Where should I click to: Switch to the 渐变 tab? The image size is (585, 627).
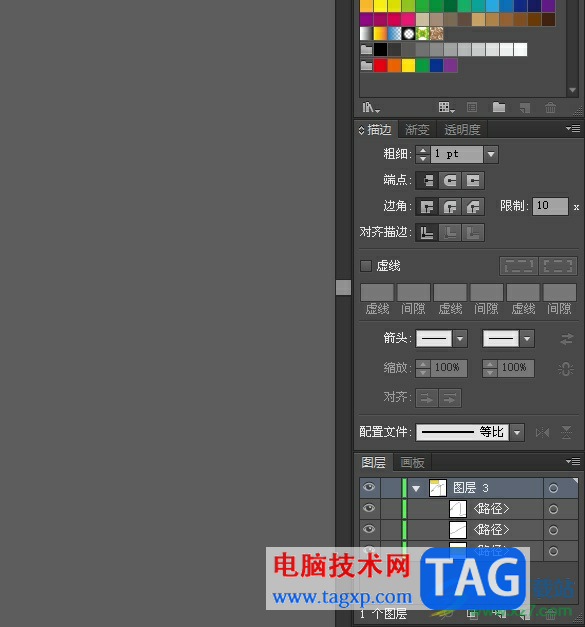point(417,130)
